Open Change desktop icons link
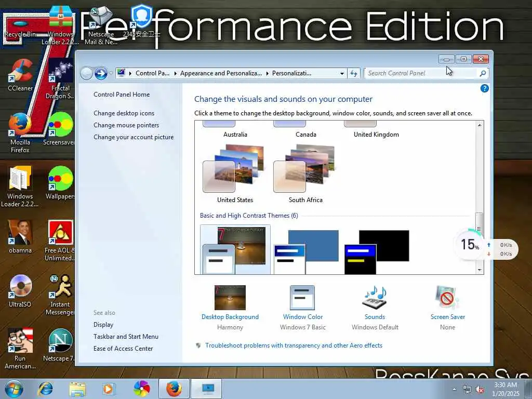 click(x=124, y=113)
